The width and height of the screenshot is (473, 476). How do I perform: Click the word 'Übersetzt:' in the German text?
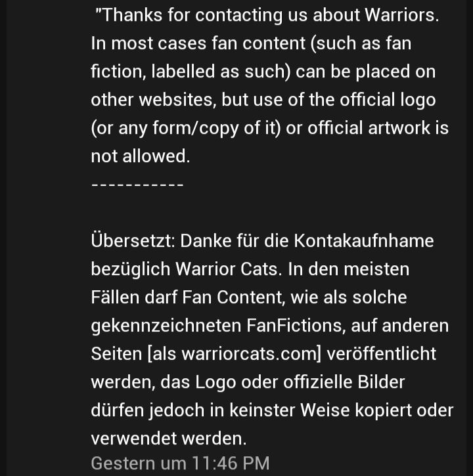tap(133, 240)
